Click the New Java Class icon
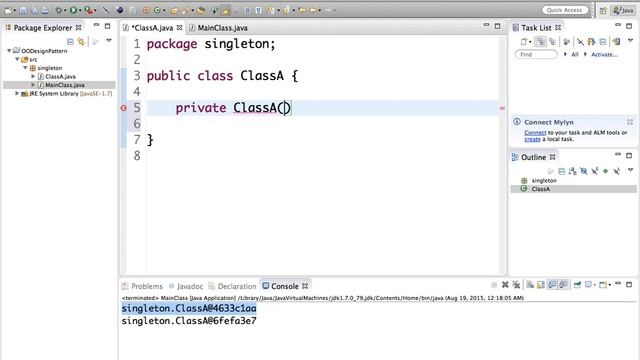This screenshot has width=640, height=360. point(157,10)
